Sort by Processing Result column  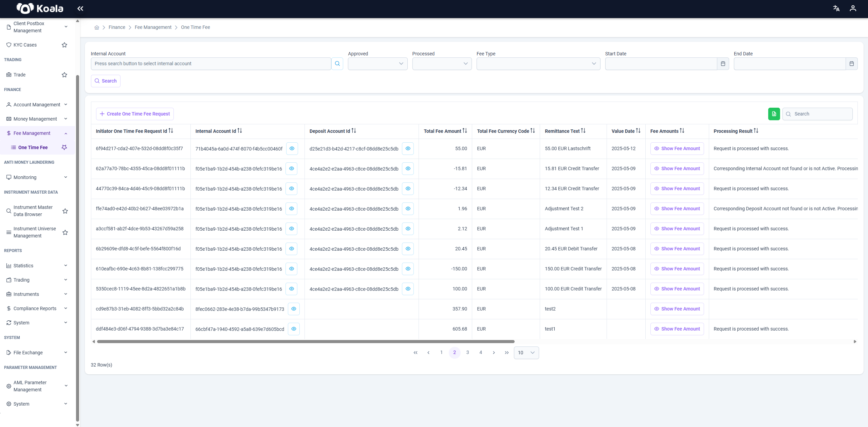756,131
